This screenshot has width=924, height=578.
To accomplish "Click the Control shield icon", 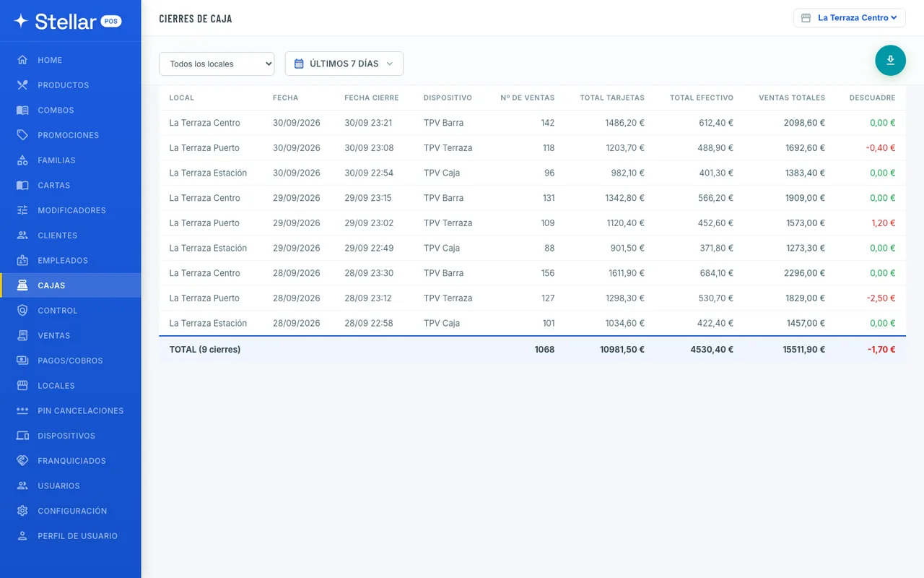I will pos(22,311).
